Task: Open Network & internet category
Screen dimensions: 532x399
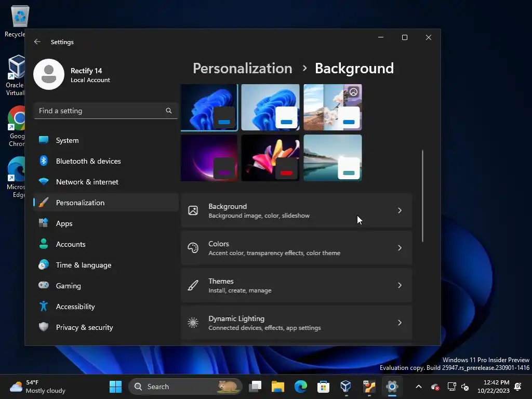Action: point(106,182)
